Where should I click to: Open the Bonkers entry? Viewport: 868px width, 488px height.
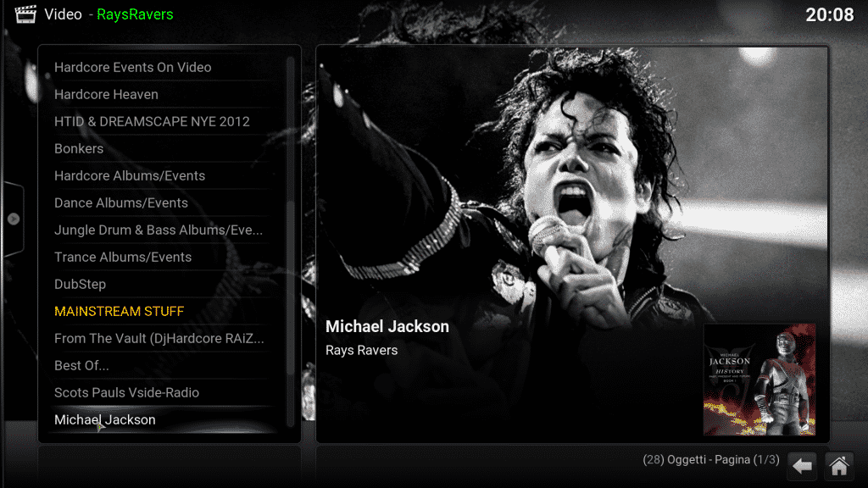164,149
